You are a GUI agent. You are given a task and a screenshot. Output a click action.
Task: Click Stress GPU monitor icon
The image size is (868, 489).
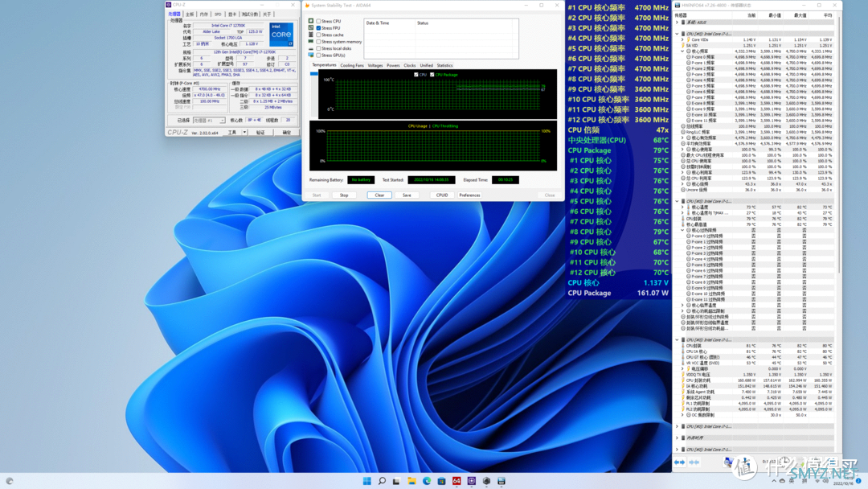pos(311,55)
